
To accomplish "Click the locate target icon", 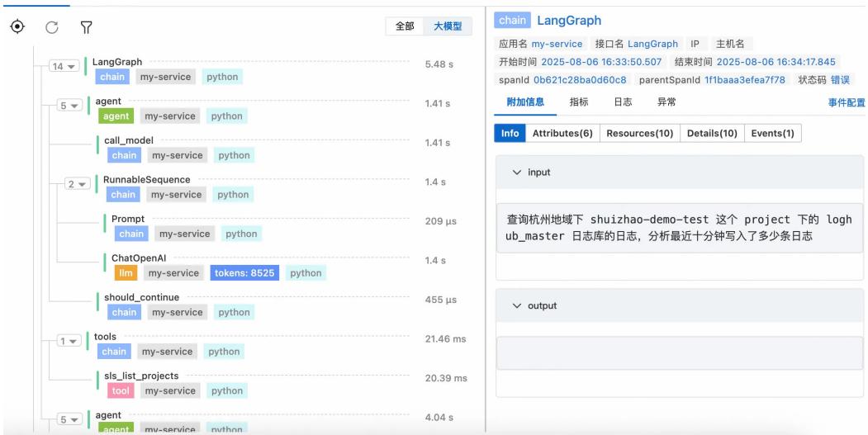I will click(x=16, y=26).
